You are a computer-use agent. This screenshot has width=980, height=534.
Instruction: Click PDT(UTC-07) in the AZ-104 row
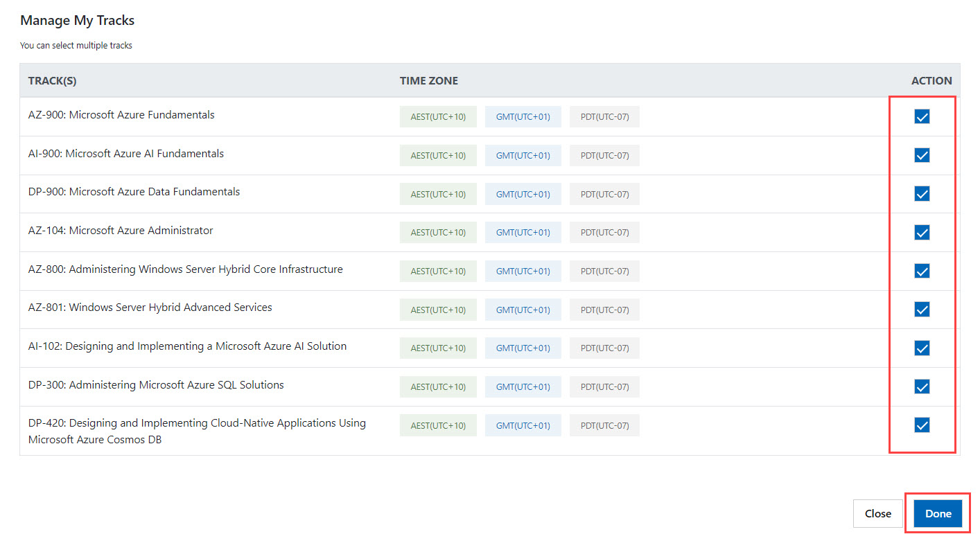click(x=605, y=232)
